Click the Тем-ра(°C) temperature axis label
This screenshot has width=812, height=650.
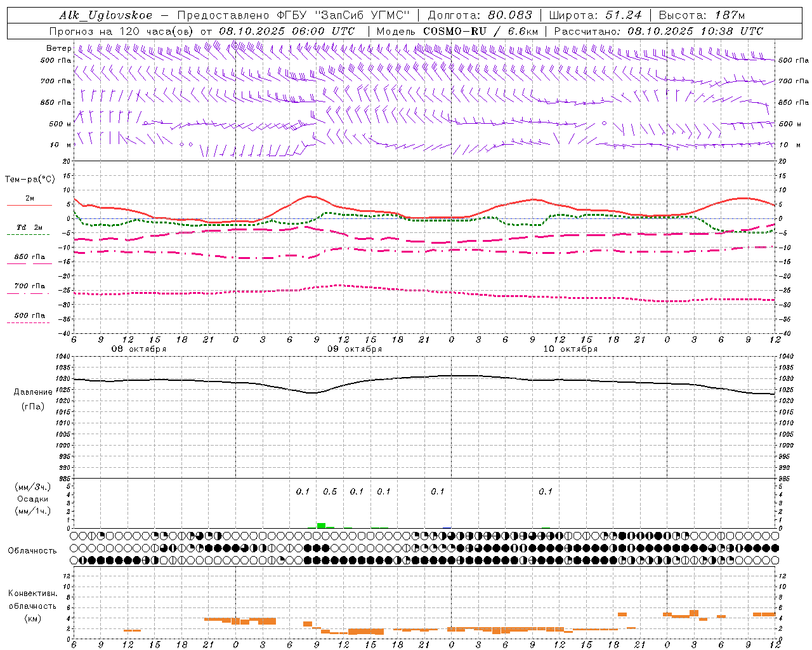(x=30, y=180)
